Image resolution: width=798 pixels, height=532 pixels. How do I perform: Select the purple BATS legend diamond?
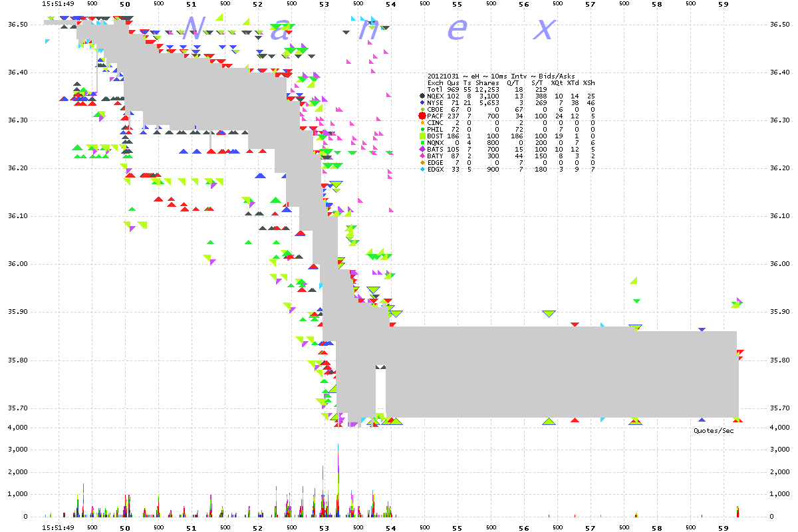coord(422,150)
